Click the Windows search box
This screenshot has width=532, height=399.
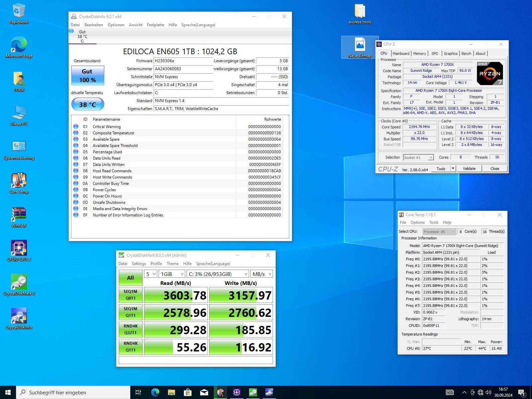click(x=73, y=392)
